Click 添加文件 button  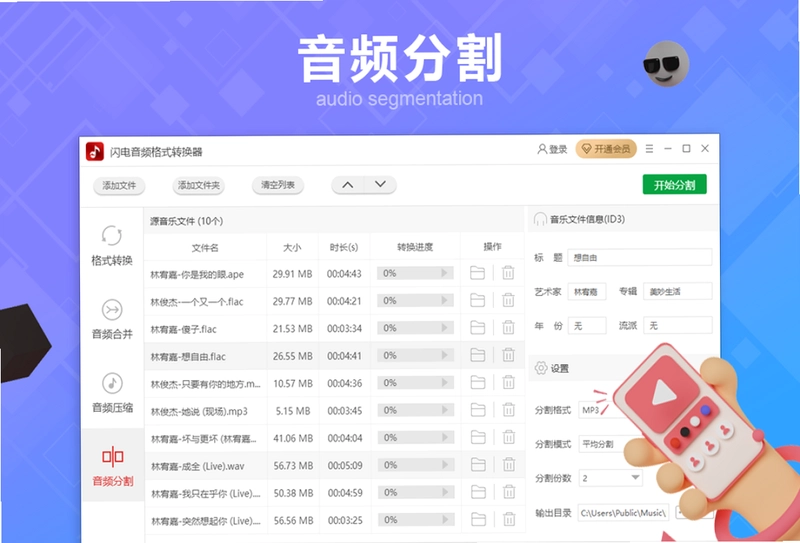point(119,185)
